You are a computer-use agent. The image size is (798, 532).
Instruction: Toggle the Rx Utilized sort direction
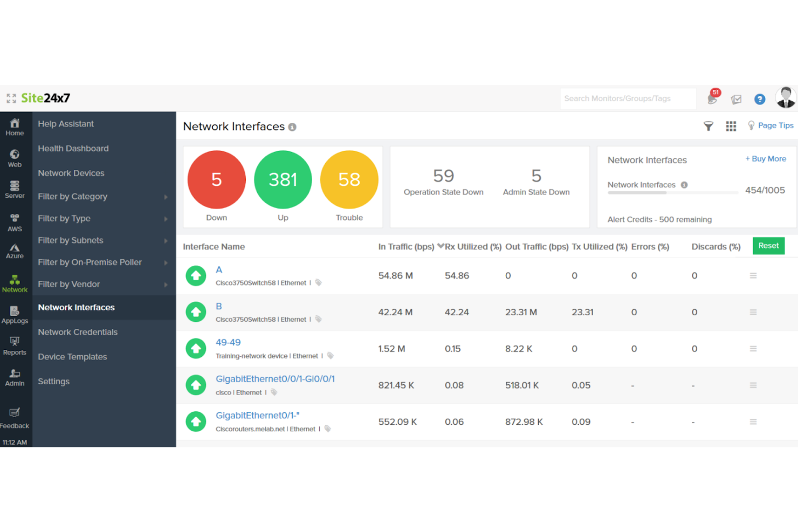(442, 246)
